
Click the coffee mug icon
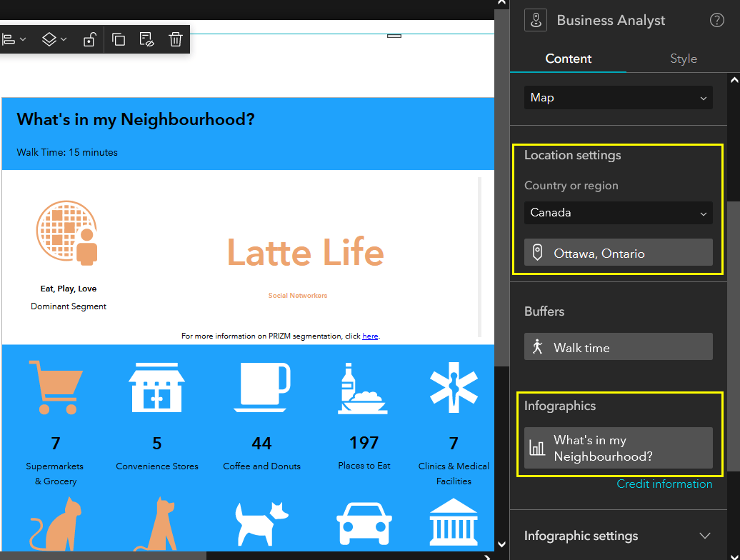click(262, 387)
